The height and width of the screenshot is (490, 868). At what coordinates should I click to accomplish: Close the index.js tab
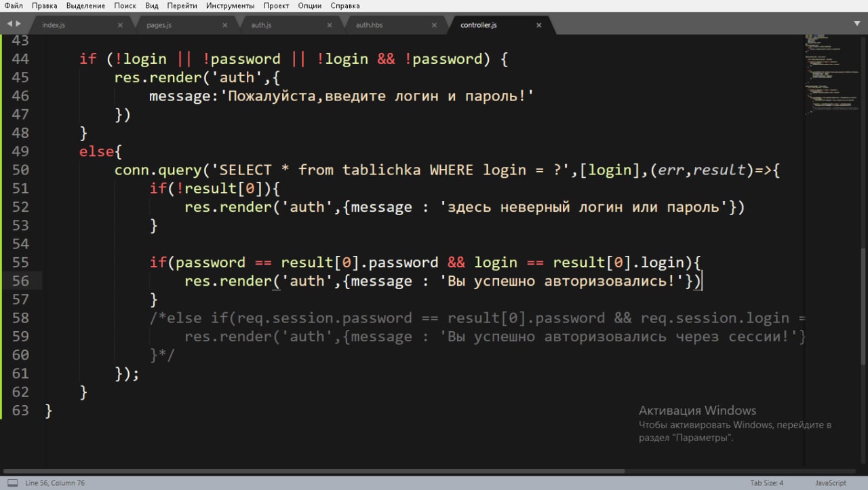[x=120, y=25]
